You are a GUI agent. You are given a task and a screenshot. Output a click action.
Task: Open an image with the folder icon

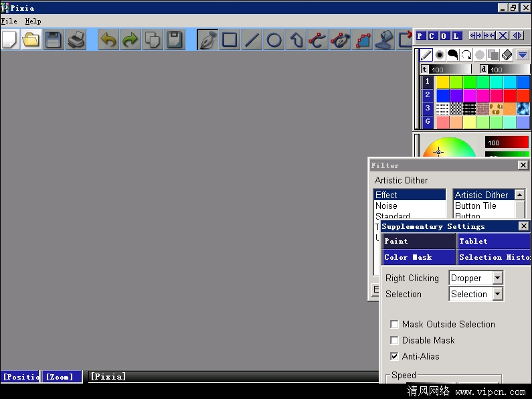point(31,40)
